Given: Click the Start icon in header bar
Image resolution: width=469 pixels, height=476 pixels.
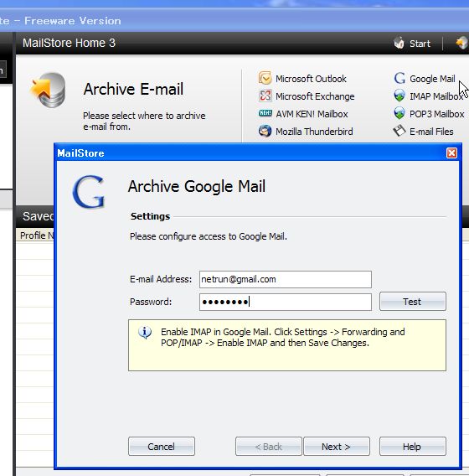Looking at the screenshot, I should [399, 43].
